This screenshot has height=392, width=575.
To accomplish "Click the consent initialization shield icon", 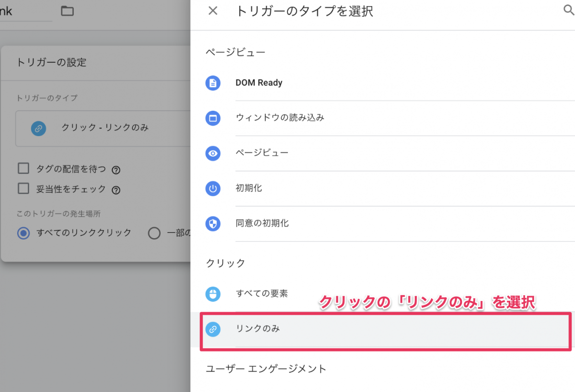I will click(x=213, y=223).
